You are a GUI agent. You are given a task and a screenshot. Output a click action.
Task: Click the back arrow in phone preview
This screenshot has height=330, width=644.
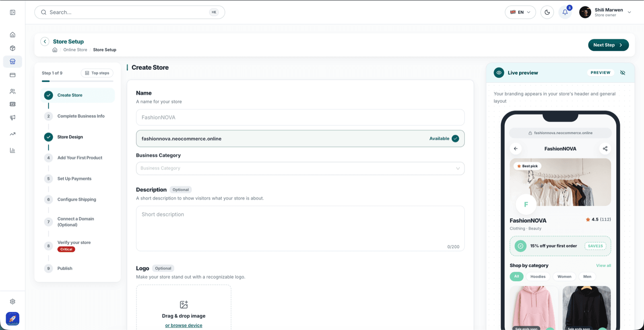click(516, 149)
